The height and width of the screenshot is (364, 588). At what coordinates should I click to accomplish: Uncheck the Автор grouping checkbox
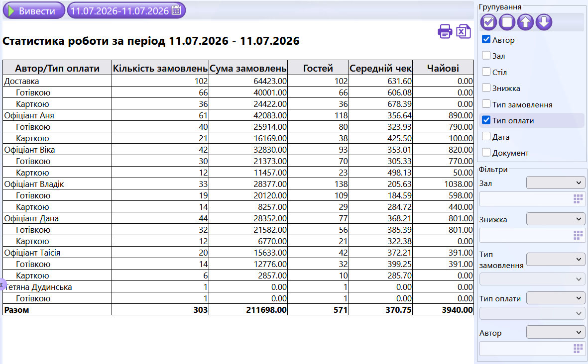click(x=486, y=39)
